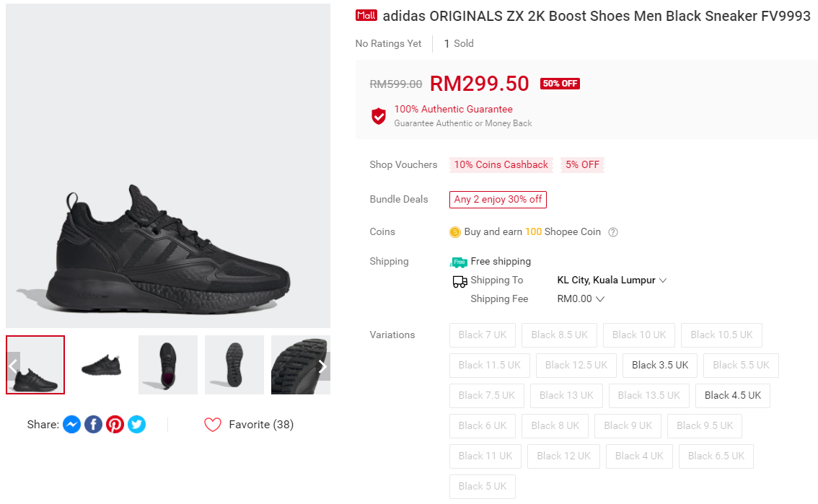Share product on Twitter
This screenshot has width=818, height=504.
click(136, 425)
